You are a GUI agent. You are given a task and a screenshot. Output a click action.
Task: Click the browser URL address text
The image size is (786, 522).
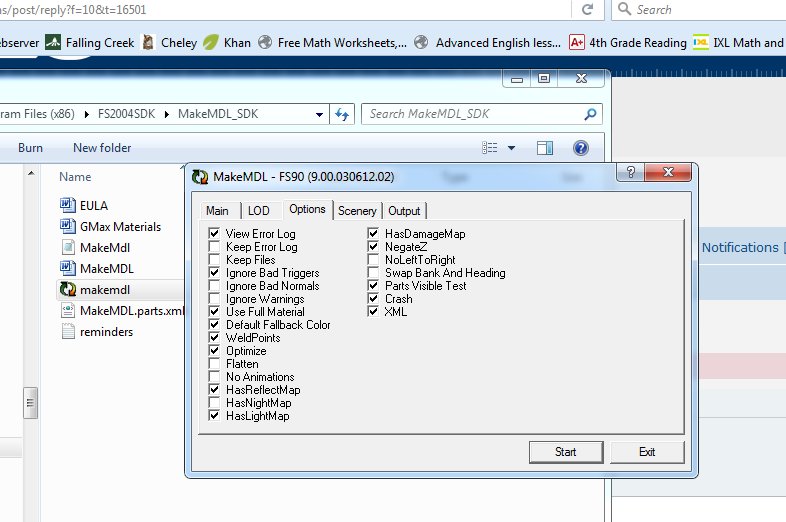click(73, 10)
